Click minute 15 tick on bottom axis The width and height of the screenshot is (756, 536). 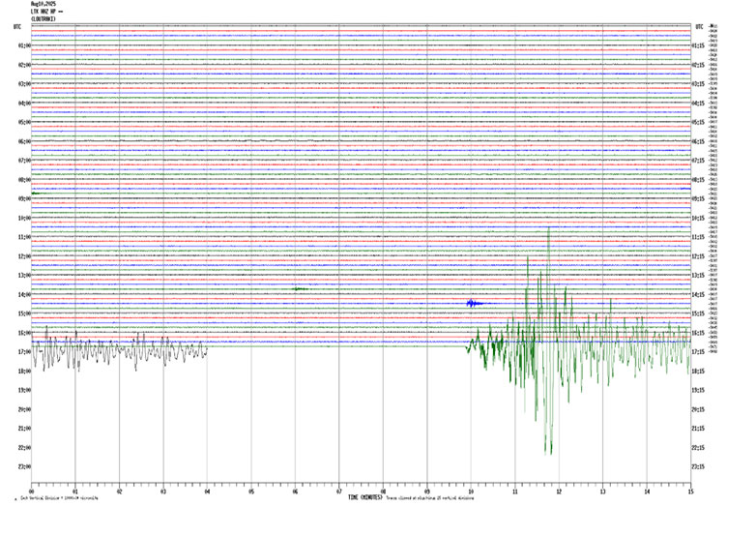tap(690, 491)
